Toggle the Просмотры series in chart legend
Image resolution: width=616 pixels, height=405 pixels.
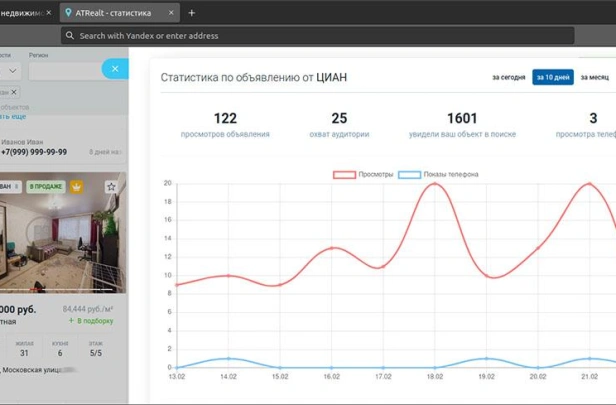click(x=364, y=174)
